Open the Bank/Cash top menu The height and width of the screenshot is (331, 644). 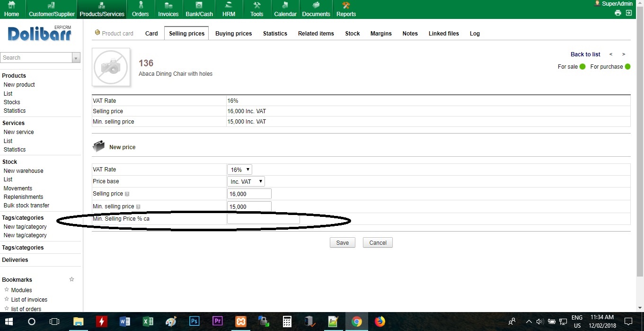pos(199,9)
